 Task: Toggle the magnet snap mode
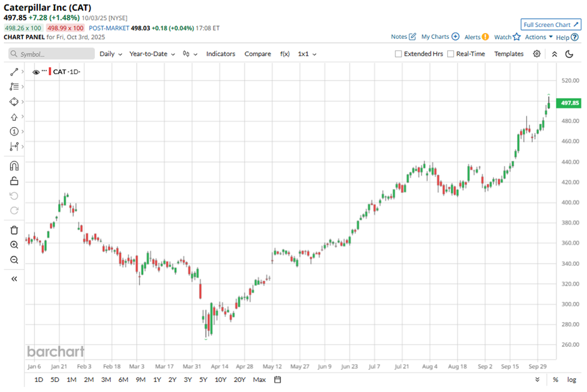pyautogui.click(x=14, y=165)
